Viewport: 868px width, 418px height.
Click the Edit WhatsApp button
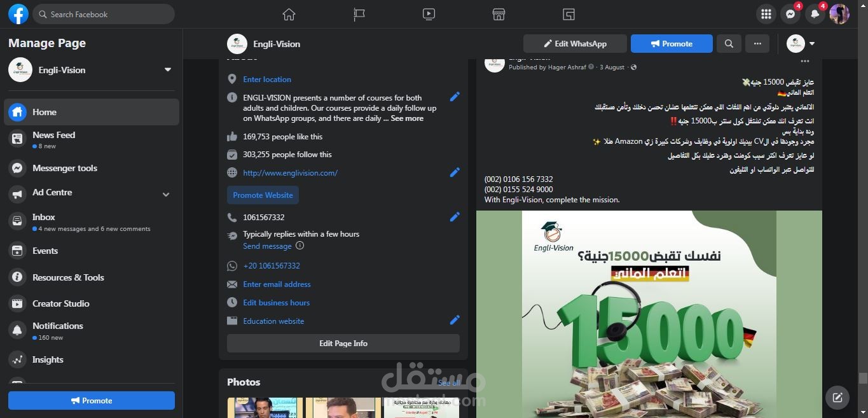click(575, 44)
